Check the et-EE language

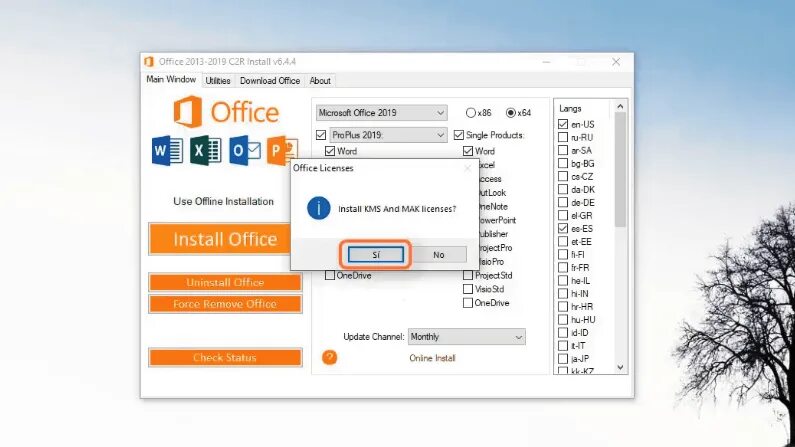pos(563,242)
